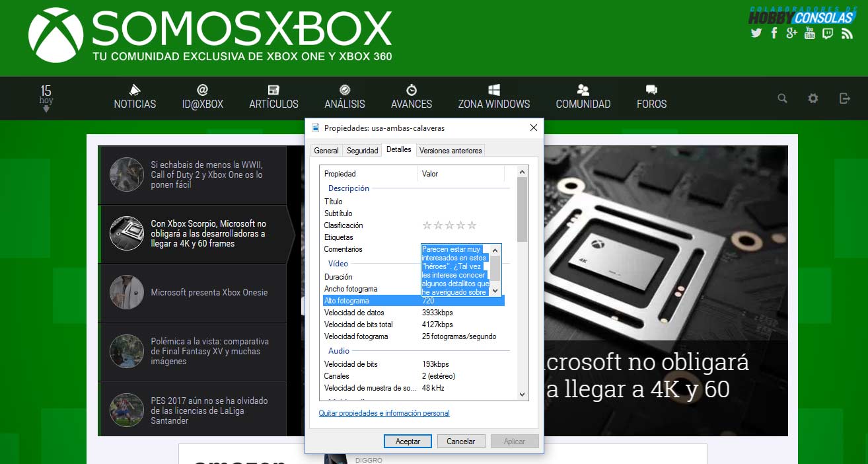The width and height of the screenshot is (868, 464).
Task: Go to the Noticias section
Action: point(135,97)
